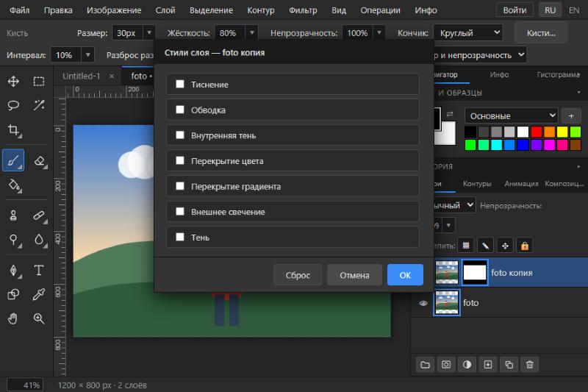Select the Magic Wand tool
Screen dimensions: 588x392
point(39,105)
